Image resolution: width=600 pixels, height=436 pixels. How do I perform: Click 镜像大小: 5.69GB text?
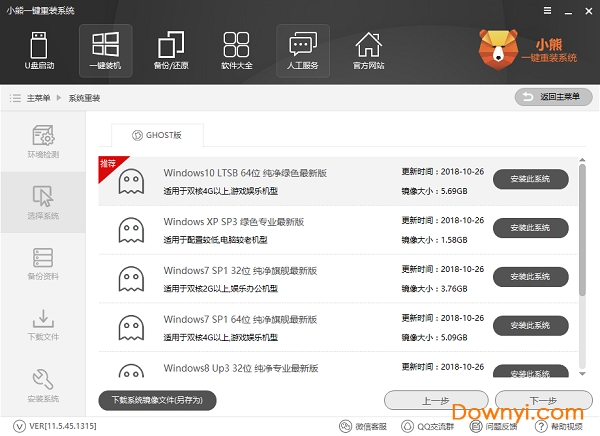pyautogui.click(x=434, y=191)
